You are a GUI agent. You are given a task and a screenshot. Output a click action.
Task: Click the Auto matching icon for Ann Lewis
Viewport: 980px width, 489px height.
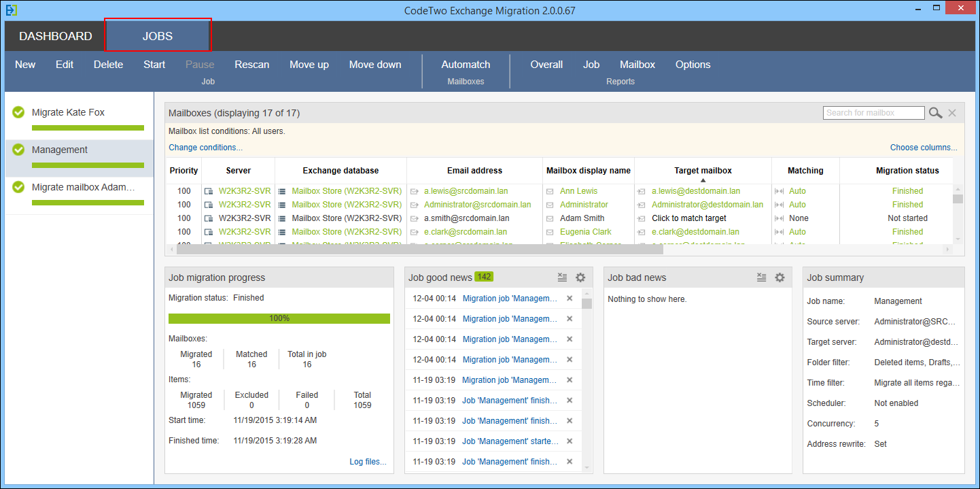pos(779,191)
